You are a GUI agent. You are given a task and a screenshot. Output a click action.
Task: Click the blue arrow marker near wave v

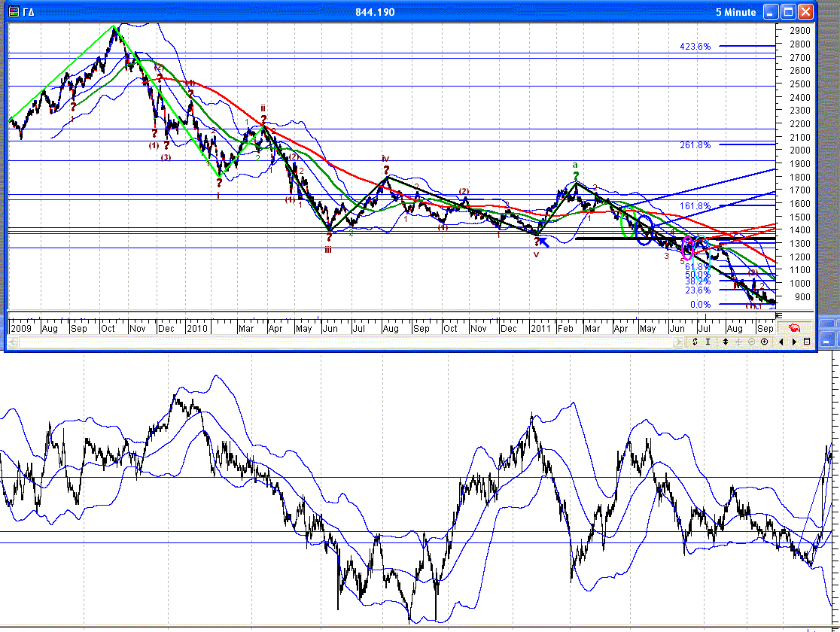pos(543,242)
